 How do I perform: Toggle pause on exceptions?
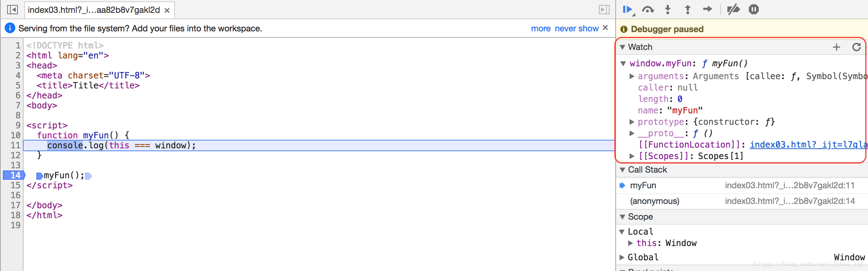pyautogui.click(x=754, y=9)
